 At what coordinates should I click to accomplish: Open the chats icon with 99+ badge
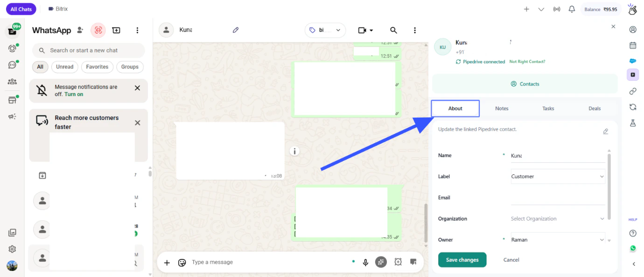[12, 32]
